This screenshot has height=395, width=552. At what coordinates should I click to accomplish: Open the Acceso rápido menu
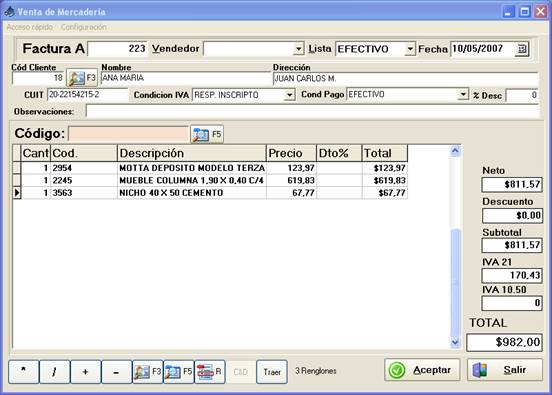click(30, 27)
